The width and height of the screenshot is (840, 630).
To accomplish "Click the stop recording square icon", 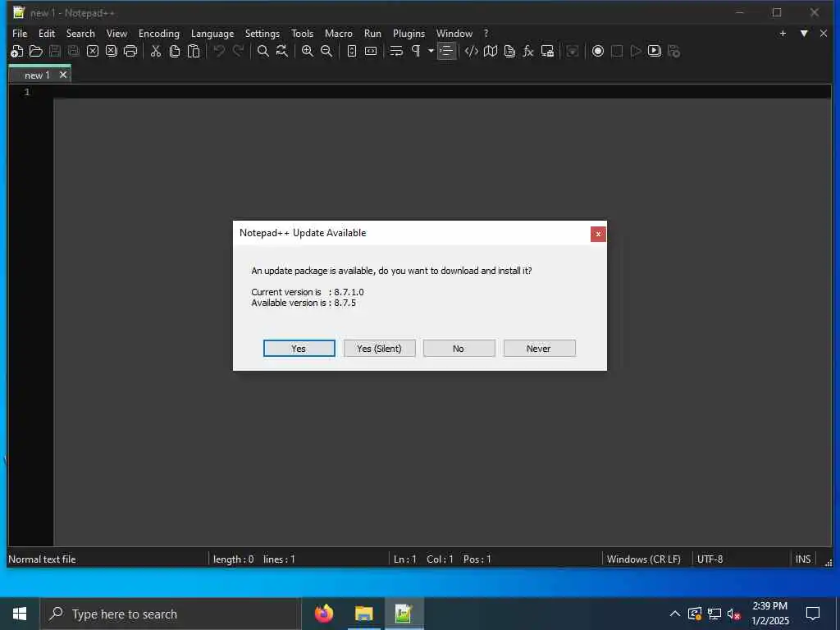I will 617,52.
